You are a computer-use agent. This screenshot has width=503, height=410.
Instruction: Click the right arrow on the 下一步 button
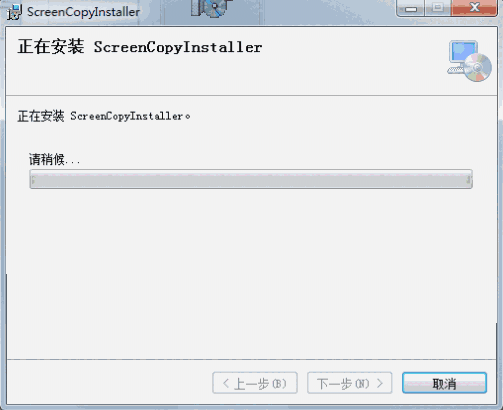(380, 383)
